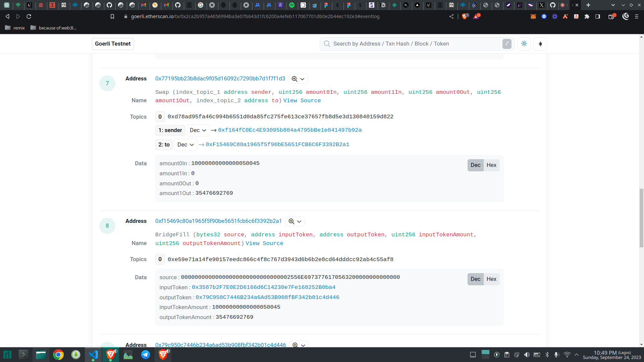Open Dec dropdown for sender topic
This screenshot has height=362, width=644.
point(198,130)
